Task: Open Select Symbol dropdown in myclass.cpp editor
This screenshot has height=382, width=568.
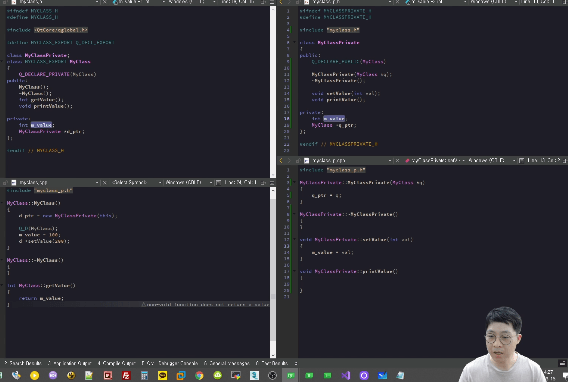Action: pos(136,182)
